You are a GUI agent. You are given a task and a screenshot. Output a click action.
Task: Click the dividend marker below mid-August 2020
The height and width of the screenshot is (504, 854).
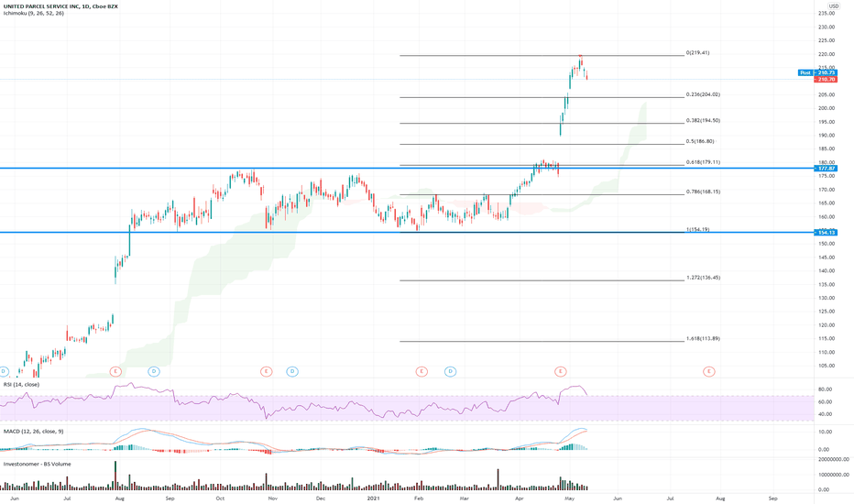click(154, 372)
